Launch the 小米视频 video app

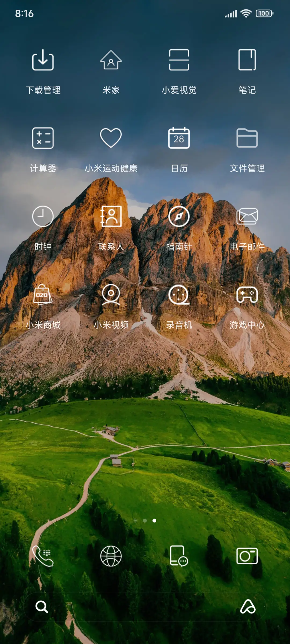tap(111, 295)
